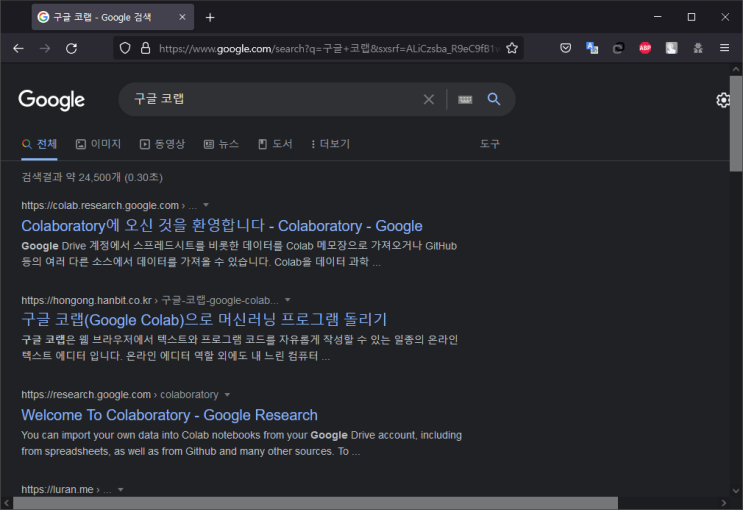Image resolution: width=743 pixels, height=510 pixels.
Task: Click the forward navigation arrow
Action: tap(45, 48)
